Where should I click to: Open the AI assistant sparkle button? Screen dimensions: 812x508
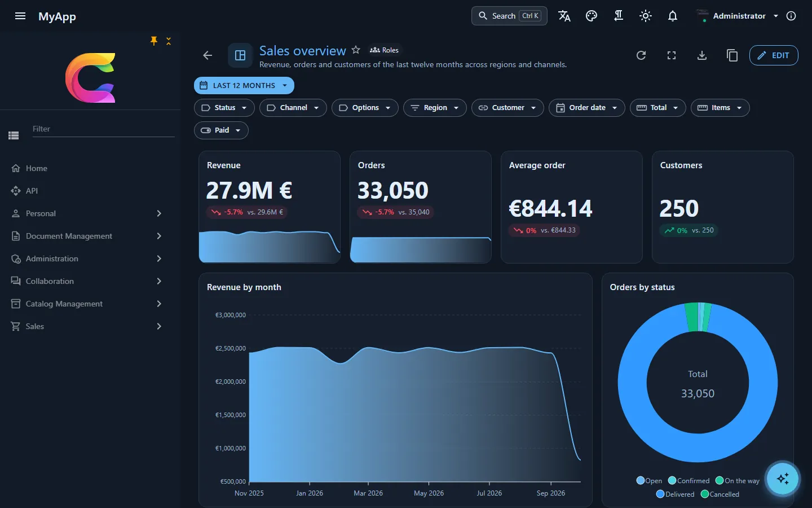click(783, 479)
